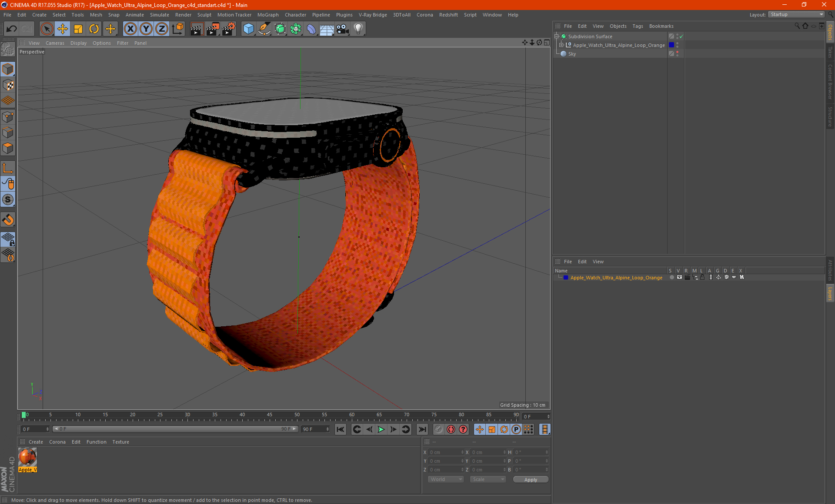Switch to Points mode
Screen dimensions: 835x504
[8, 117]
